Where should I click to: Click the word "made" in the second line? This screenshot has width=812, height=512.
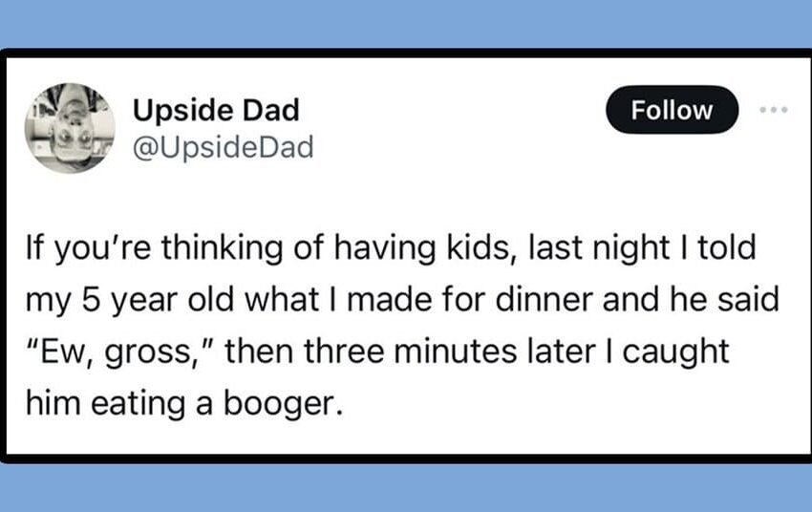pos(390,299)
